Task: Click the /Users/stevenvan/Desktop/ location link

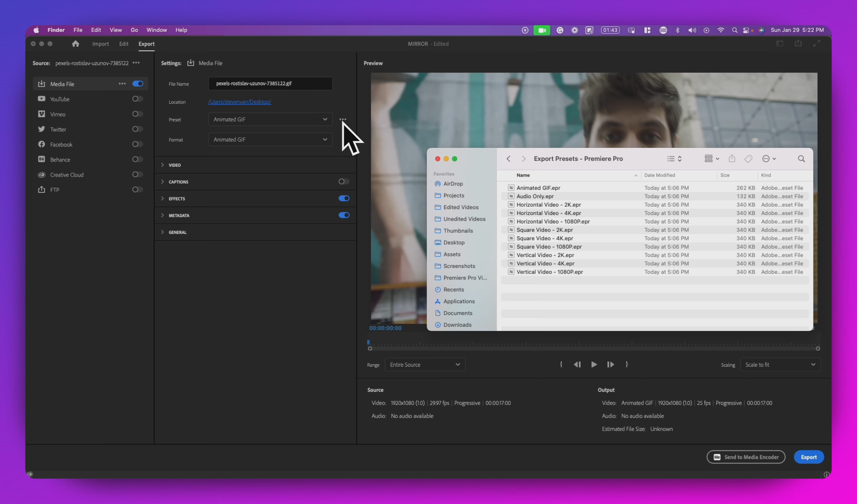Action: 239,102
